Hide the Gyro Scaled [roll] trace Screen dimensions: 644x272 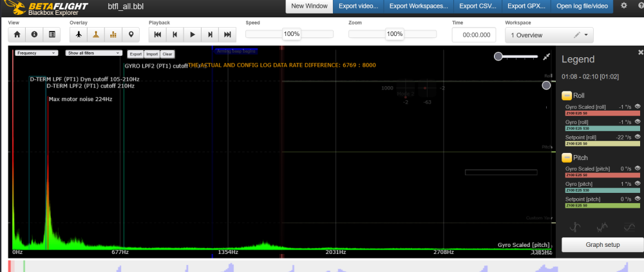tap(638, 107)
